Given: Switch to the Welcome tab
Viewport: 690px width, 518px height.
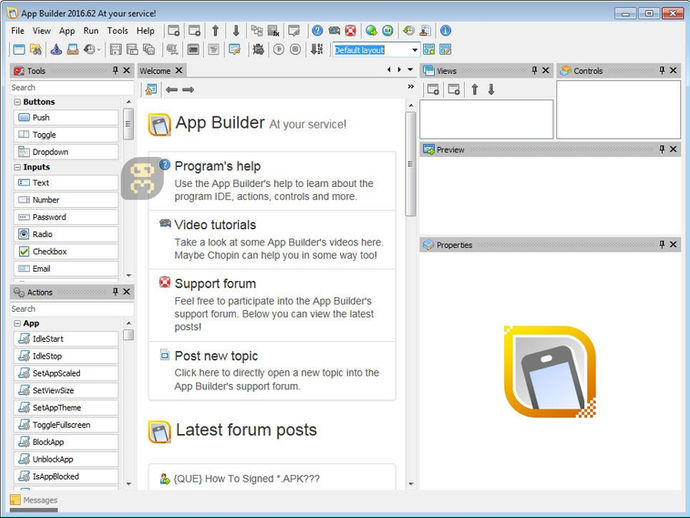Looking at the screenshot, I should (155, 71).
